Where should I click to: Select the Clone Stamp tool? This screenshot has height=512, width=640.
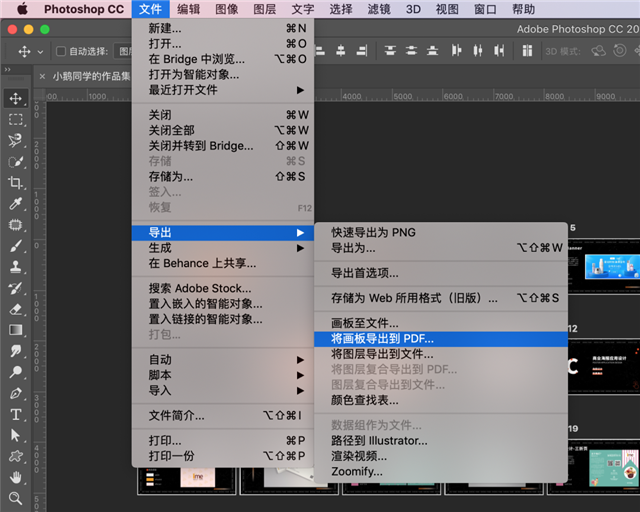coord(16,267)
